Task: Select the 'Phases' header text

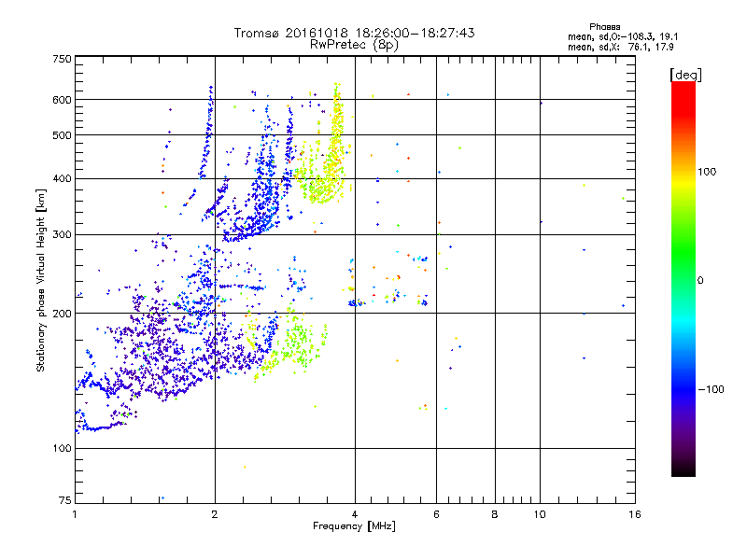Action: click(604, 27)
